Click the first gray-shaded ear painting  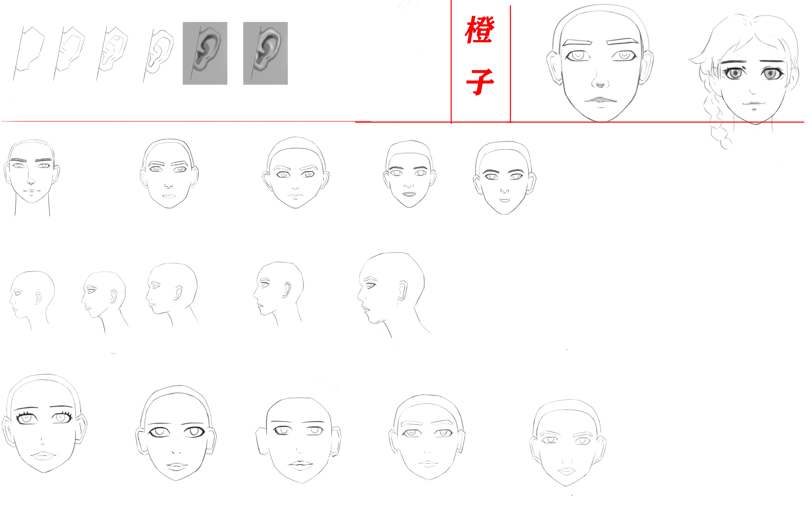pos(205,53)
